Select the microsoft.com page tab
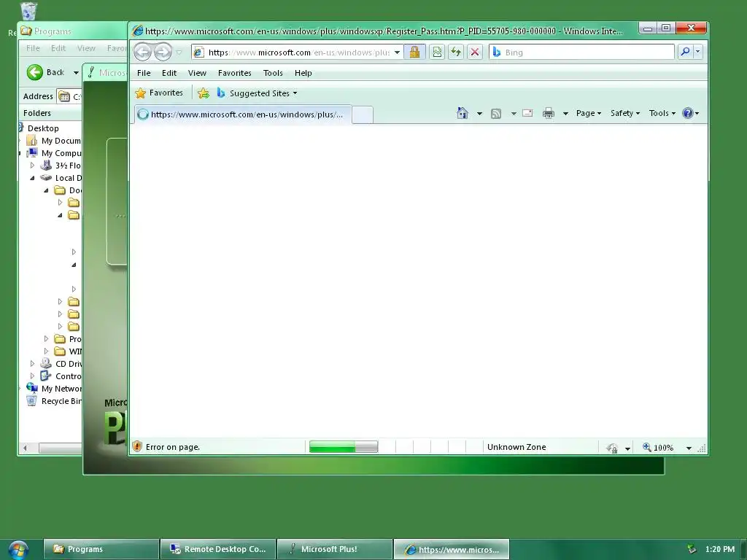747x560 pixels. point(243,114)
